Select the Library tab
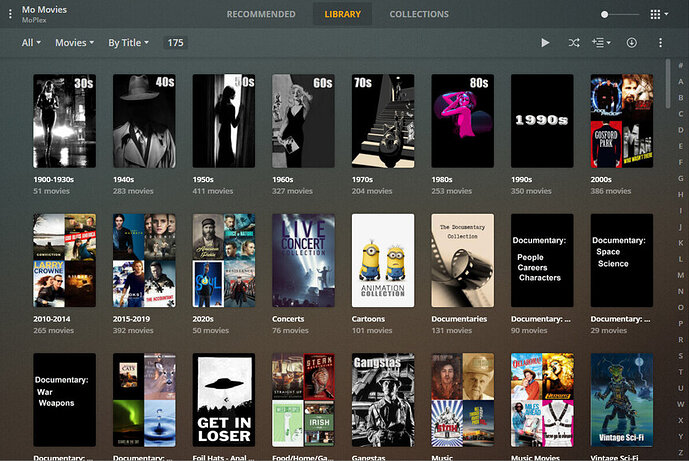The image size is (689, 461). pyautogui.click(x=342, y=14)
